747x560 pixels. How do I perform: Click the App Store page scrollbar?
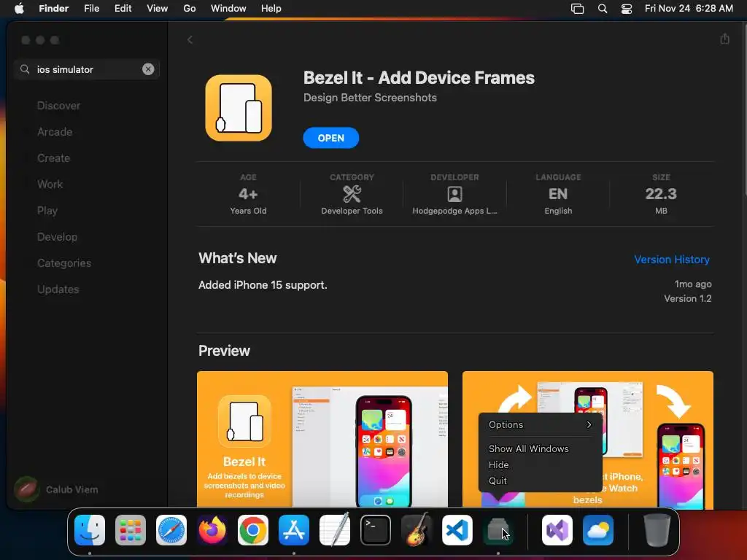click(744, 109)
